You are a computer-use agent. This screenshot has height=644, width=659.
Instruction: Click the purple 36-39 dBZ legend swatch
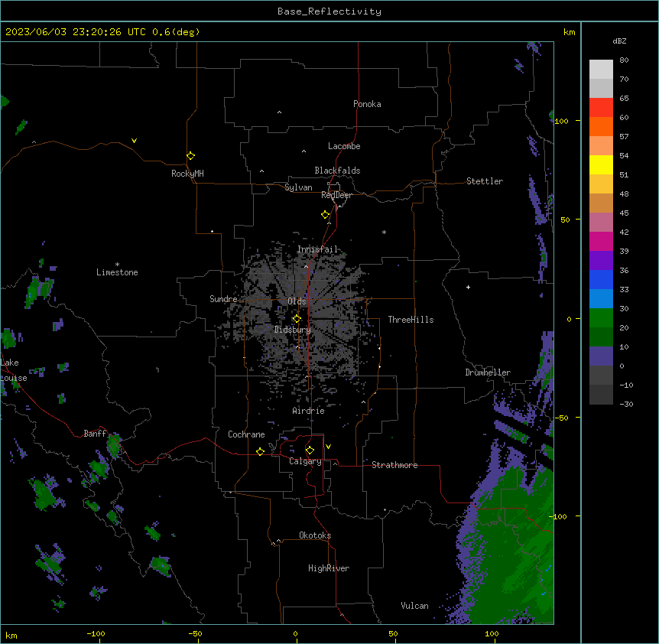pos(601,261)
